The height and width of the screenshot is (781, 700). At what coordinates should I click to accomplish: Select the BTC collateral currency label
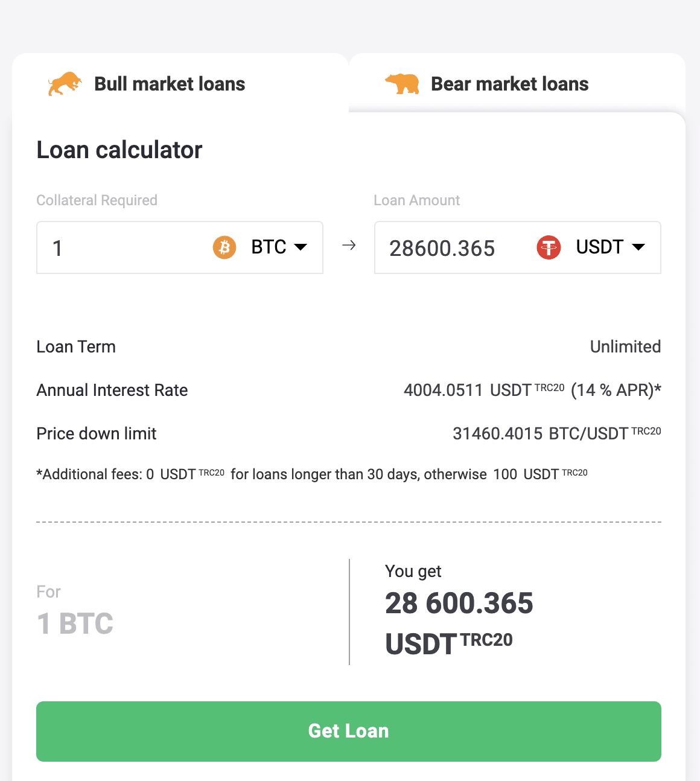coord(269,247)
